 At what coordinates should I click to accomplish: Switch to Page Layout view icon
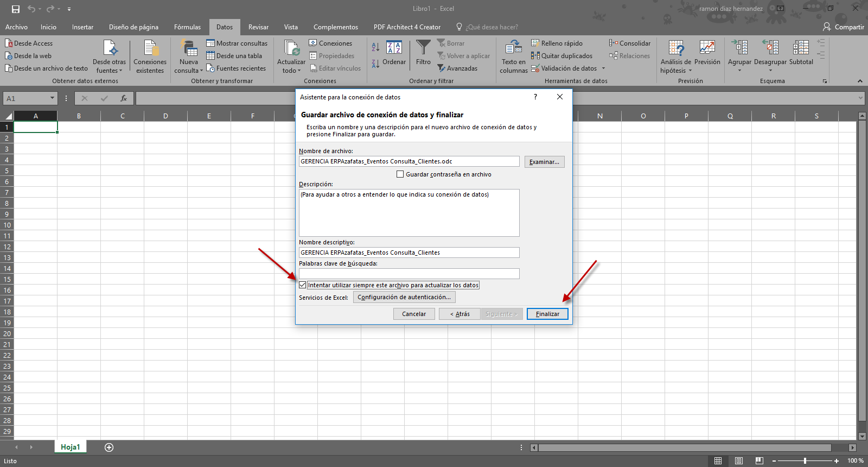click(x=738, y=460)
